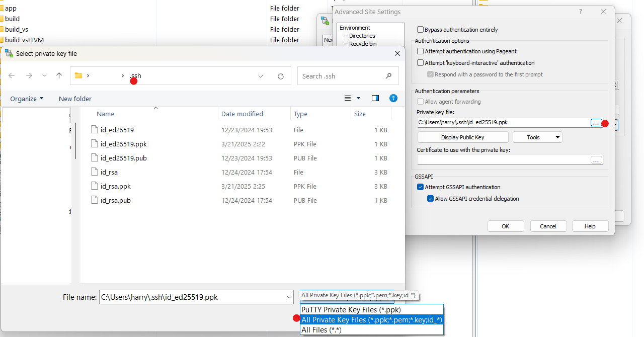Sort files by Type column
644x337 pixels.
click(x=300, y=114)
